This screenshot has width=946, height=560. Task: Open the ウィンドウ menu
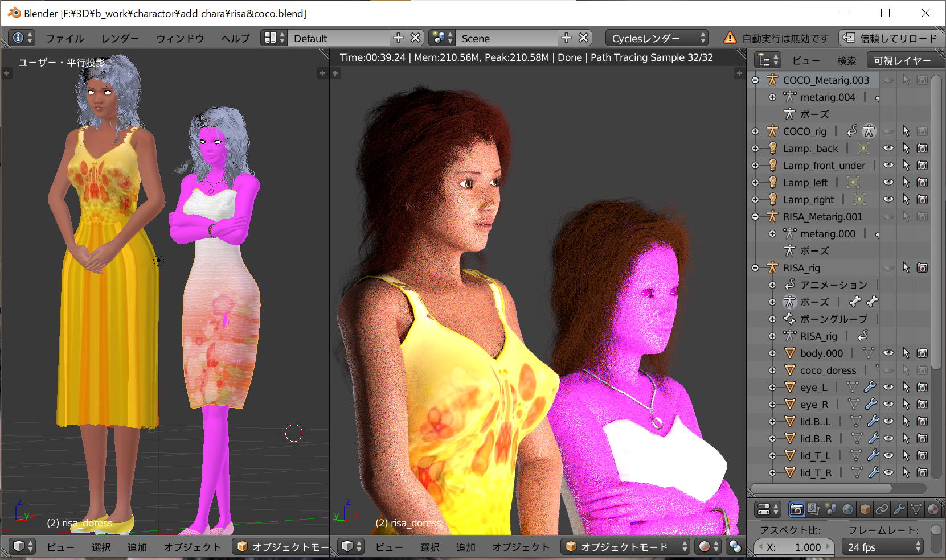(x=180, y=38)
